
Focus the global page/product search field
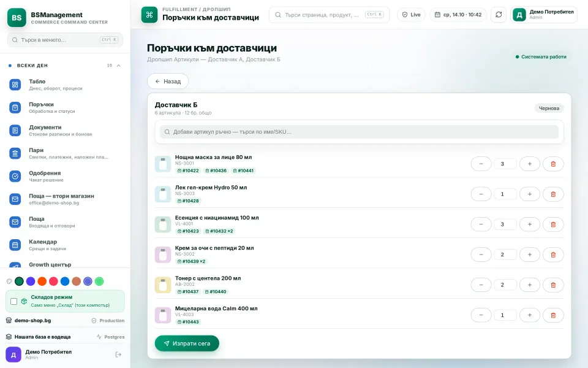[329, 15]
